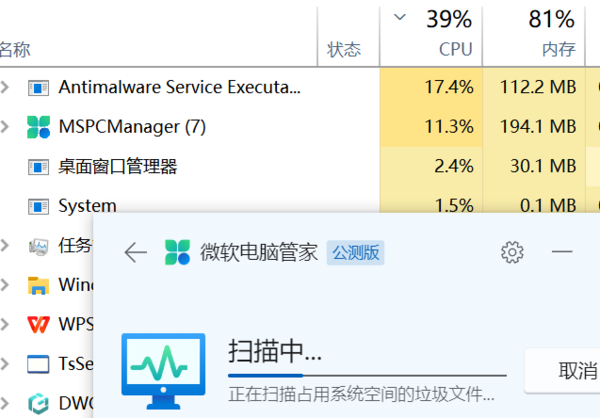The height and width of the screenshot is (418, 600).
Task: Sort processes by 内存 column
Action: tap(557, 49)
